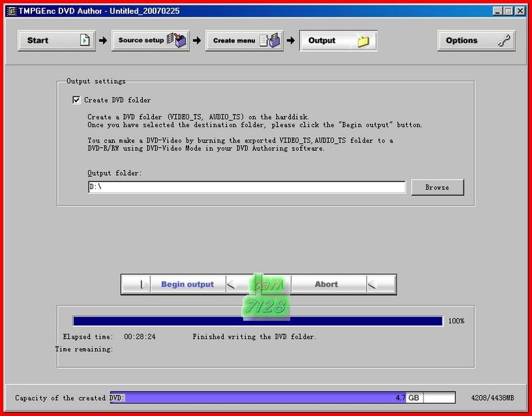The width and height of the screenshot is (532, 416).
Task: Open the Start step
Action: pyautogui.click(x=57, y=41)
